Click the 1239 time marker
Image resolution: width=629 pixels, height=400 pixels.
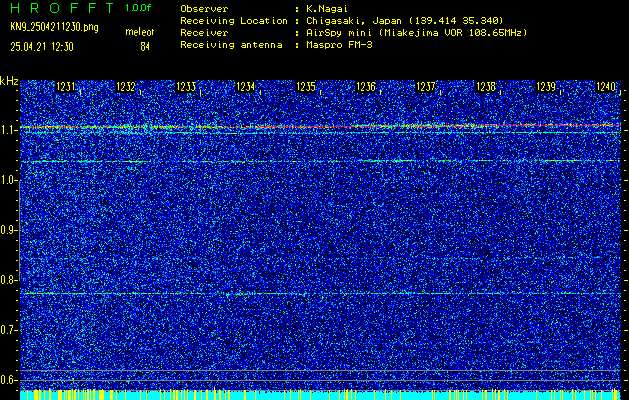[x=546, y=87]
